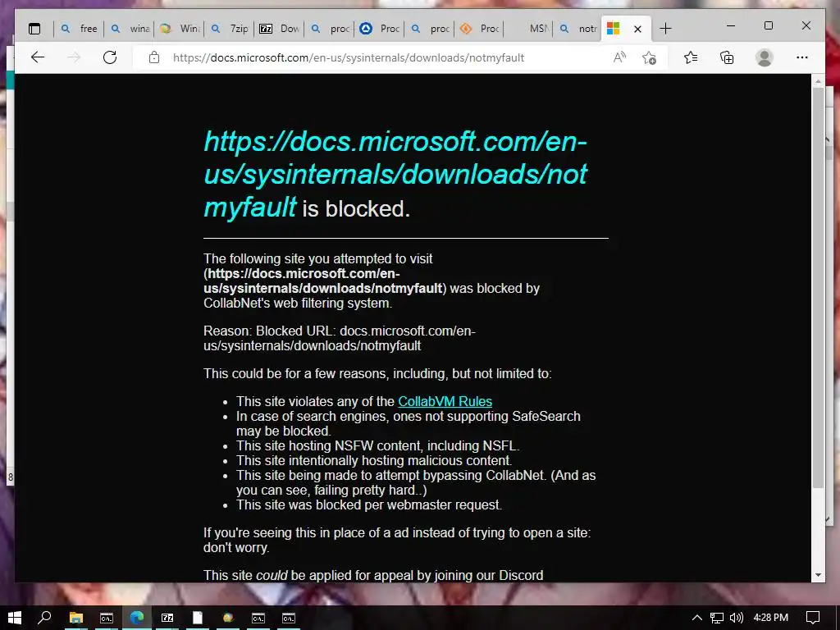Open Settings and more menu

point(802,57)
